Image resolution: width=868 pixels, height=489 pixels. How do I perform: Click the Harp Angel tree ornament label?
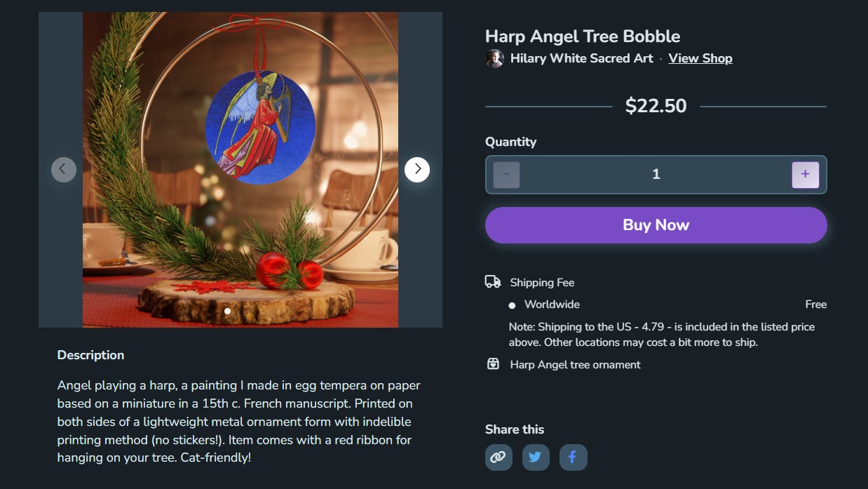tap(575, 365)
